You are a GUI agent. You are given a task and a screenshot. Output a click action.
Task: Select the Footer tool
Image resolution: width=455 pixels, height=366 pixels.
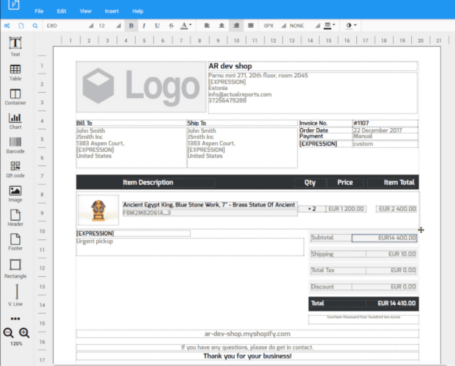click(x=15, y=242)
